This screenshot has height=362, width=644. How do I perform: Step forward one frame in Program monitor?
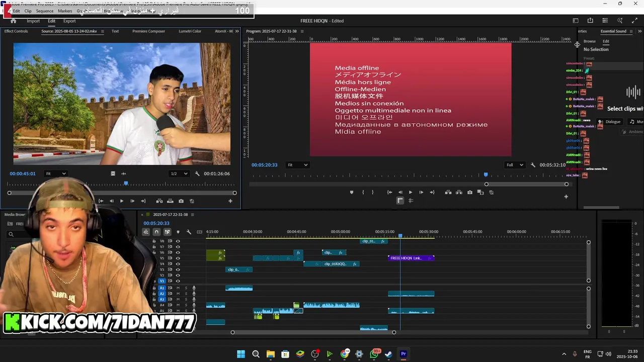pyautogui.click(x=421, y=192)
